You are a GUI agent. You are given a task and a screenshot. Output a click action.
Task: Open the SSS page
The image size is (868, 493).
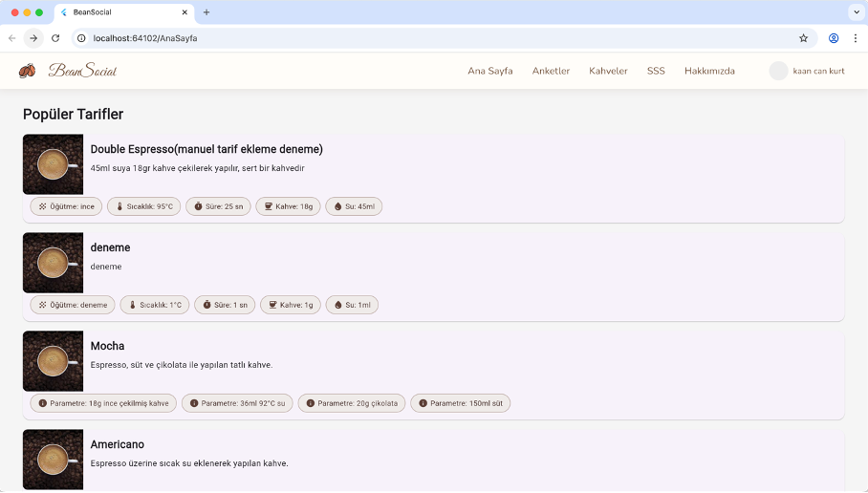656,71
